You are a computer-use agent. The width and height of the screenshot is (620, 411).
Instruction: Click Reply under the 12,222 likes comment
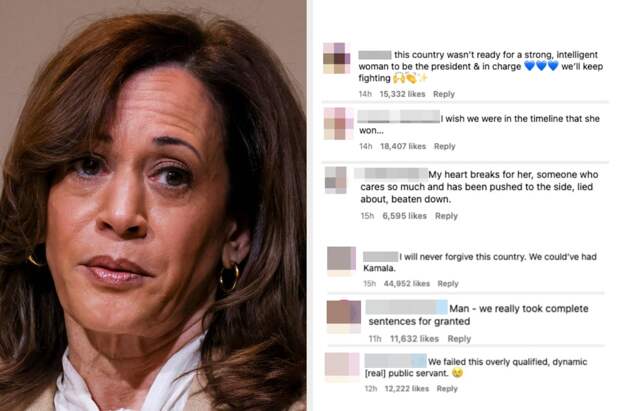[x=447, y=389]
